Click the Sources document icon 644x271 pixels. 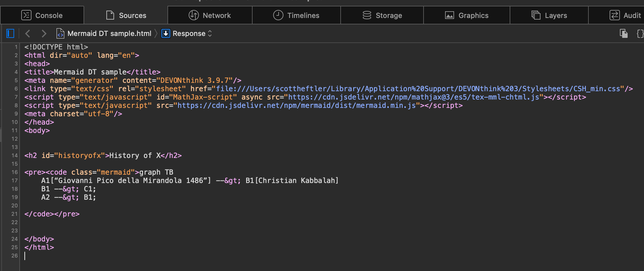click(x=110, y=15)
